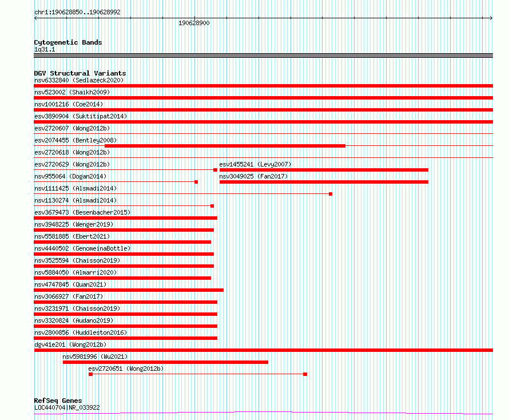
Task: Click the chr1:190628850..190628992 coordinates text
Action: (x=77, y=13)
